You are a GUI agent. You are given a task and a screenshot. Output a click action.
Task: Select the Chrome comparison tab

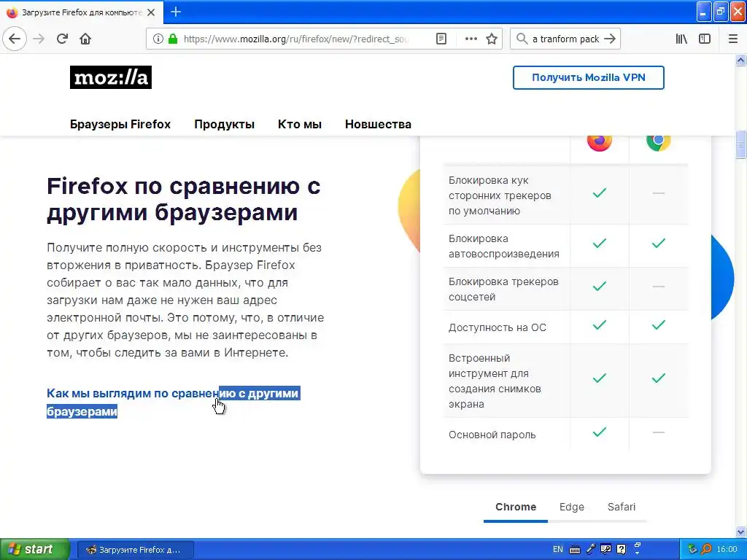click(x=516, y=507)
